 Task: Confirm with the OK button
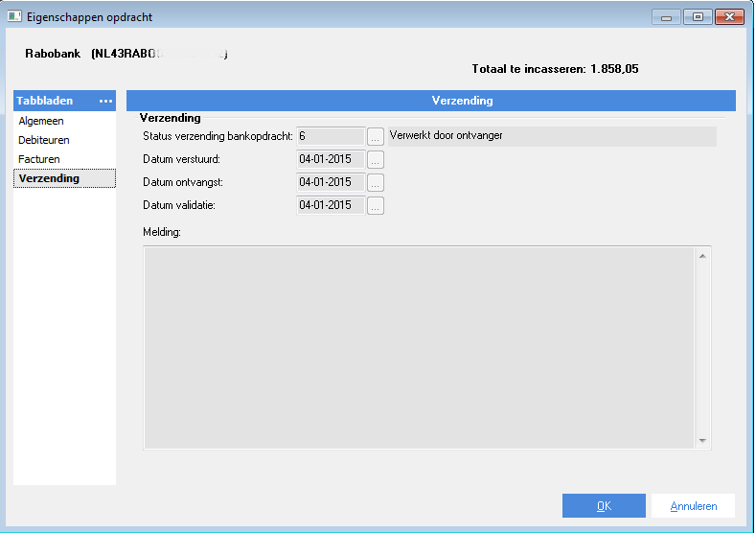click(x=604, y=505)
